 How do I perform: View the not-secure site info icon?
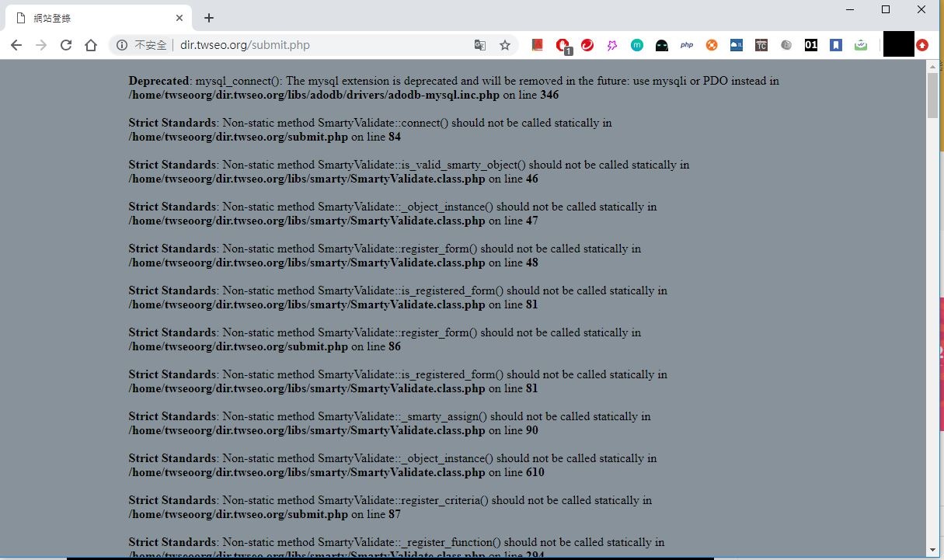click(122, 45)
